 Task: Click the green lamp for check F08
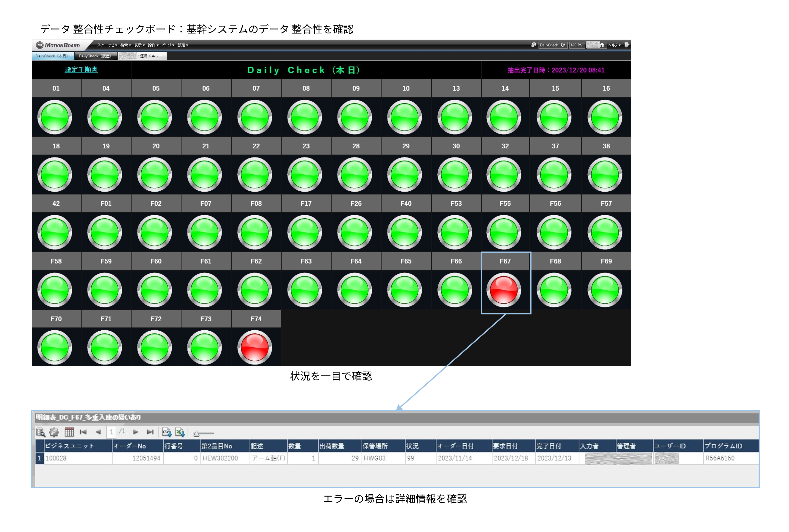pyautogui.click(x=255, y=232)
